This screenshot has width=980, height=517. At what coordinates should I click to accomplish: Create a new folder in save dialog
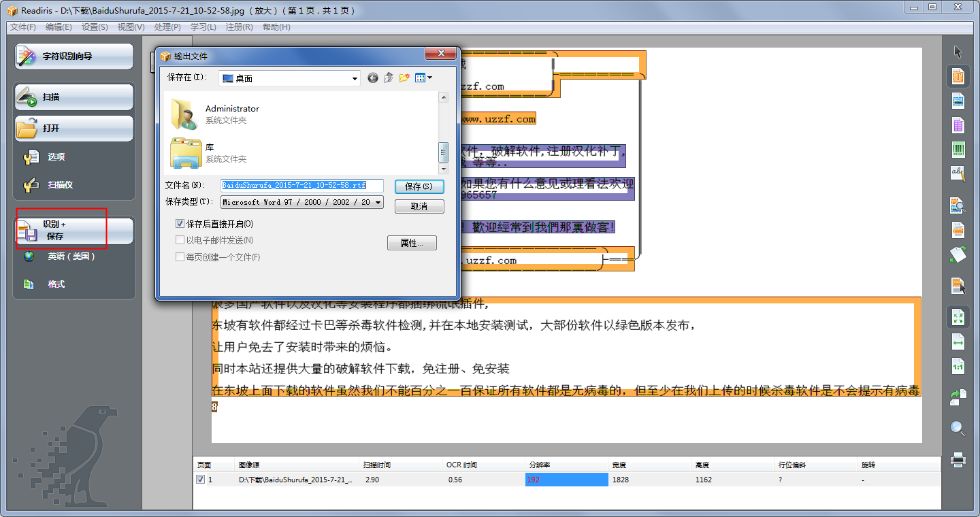(404, 78)
